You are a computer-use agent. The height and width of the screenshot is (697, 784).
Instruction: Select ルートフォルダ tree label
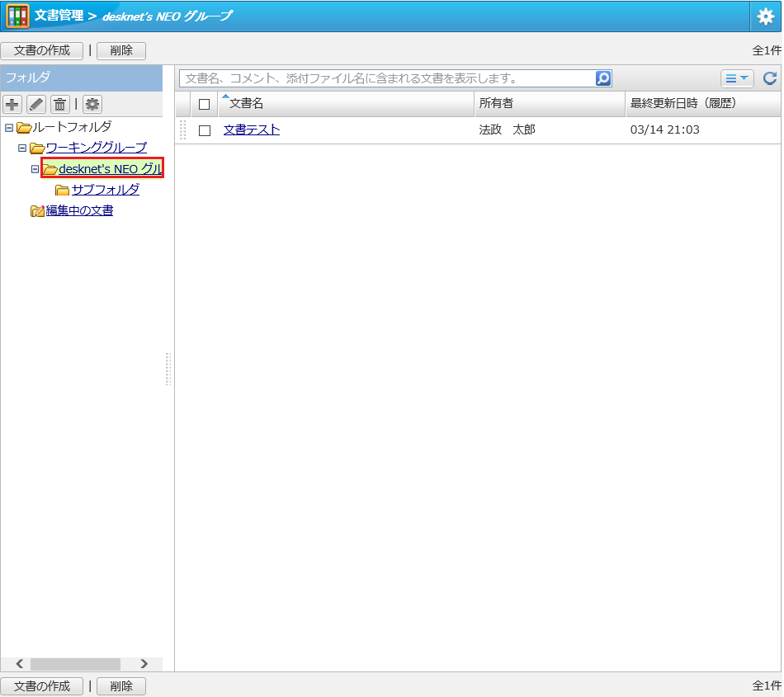coord(72,127)
